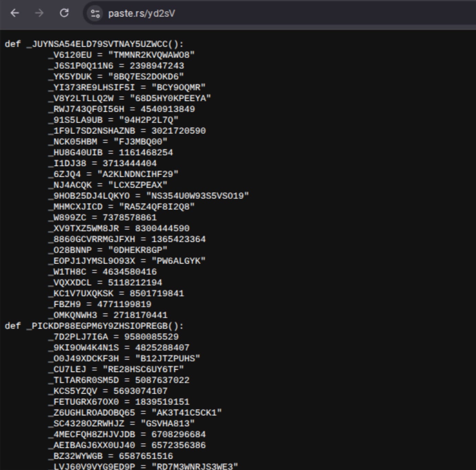Click the variable _I1DJ38
Screen dimensions: 476x470
point(68,163)
